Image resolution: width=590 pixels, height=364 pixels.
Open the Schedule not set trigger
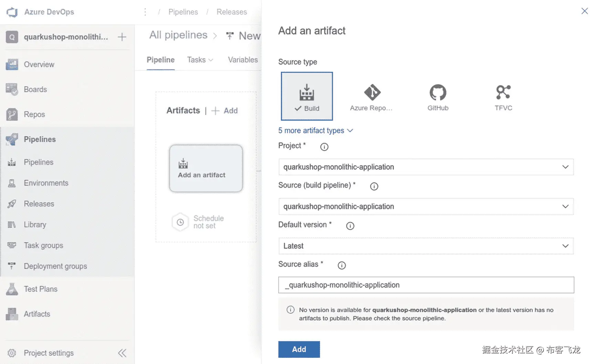(198, 222)
